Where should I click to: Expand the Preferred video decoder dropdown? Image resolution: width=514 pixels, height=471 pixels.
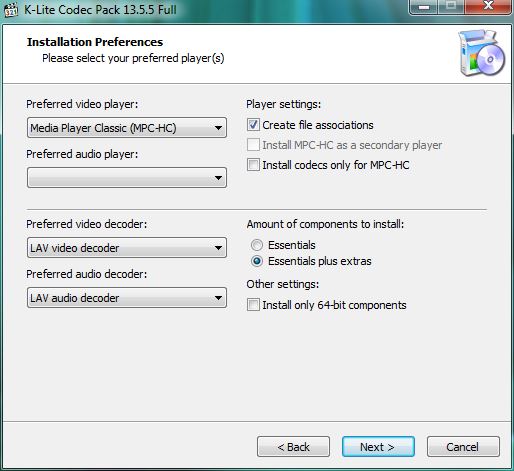click(127, 248)
